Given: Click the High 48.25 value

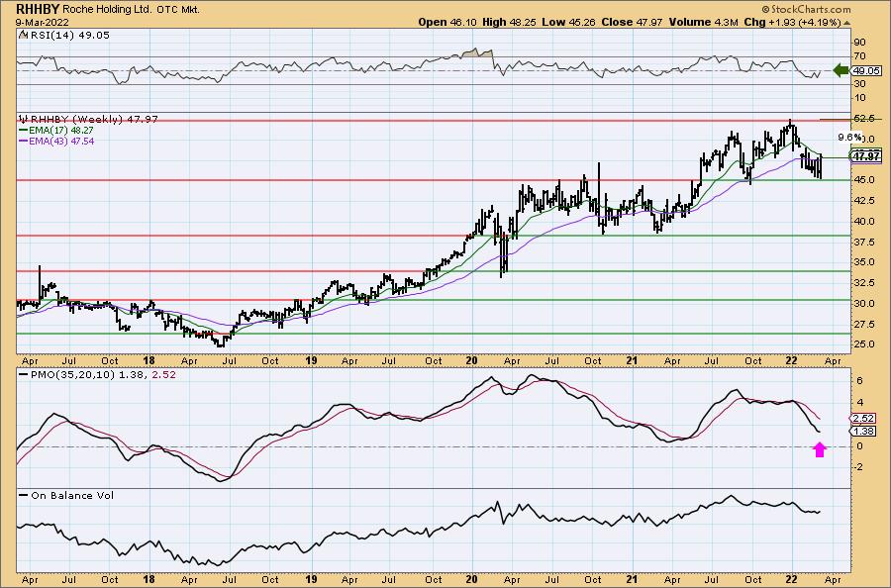Looking at the screenshot, I should (510, 22).
